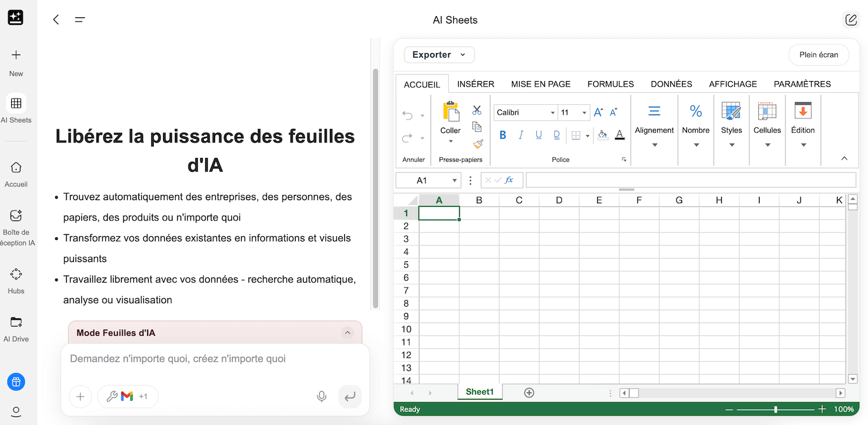
Task: Click inside the formula bar
Action: click(691, 180)
